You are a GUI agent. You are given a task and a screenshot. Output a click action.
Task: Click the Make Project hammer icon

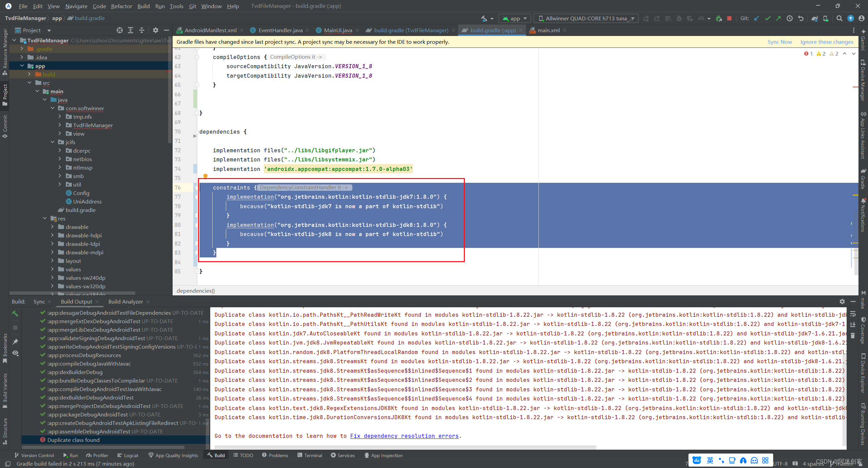click(x=484, y=18)
